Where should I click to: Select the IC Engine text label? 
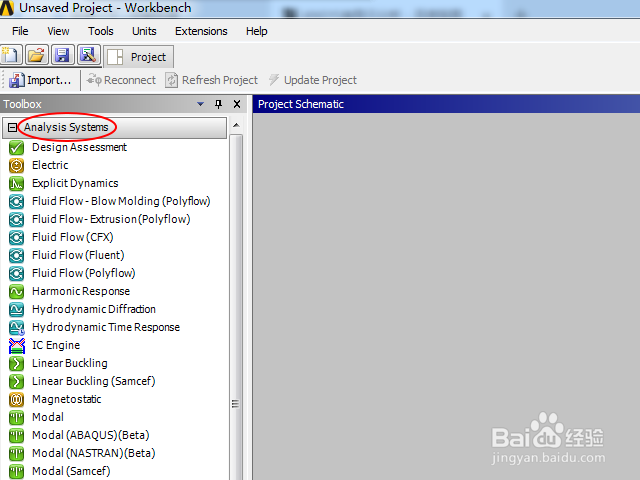point(56,345)
